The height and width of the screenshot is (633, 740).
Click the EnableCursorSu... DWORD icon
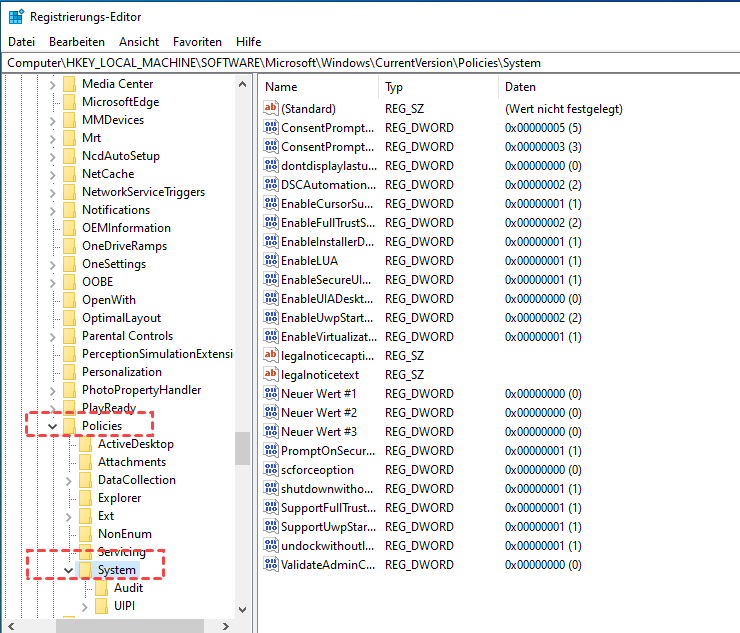click(x=271, y=203)
